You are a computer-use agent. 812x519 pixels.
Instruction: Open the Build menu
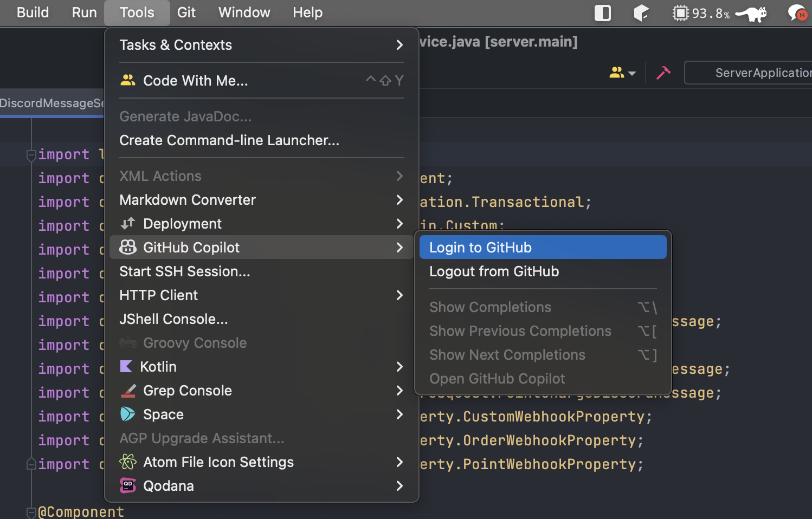(33, 12)
